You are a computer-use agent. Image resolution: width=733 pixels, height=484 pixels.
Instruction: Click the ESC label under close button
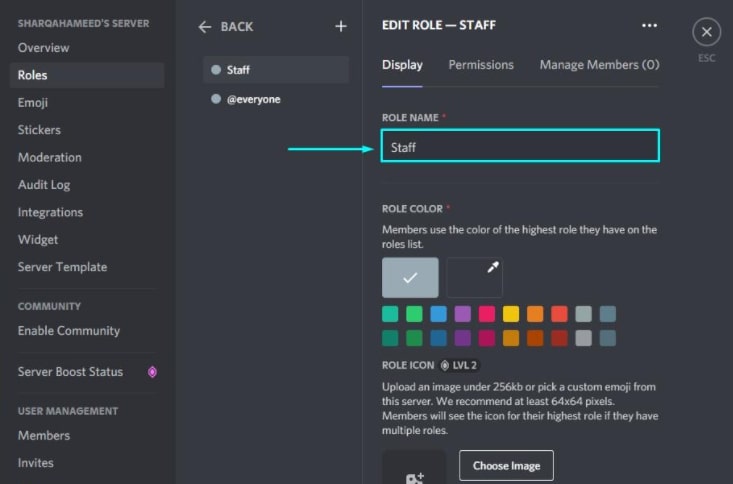coord(706,58)
